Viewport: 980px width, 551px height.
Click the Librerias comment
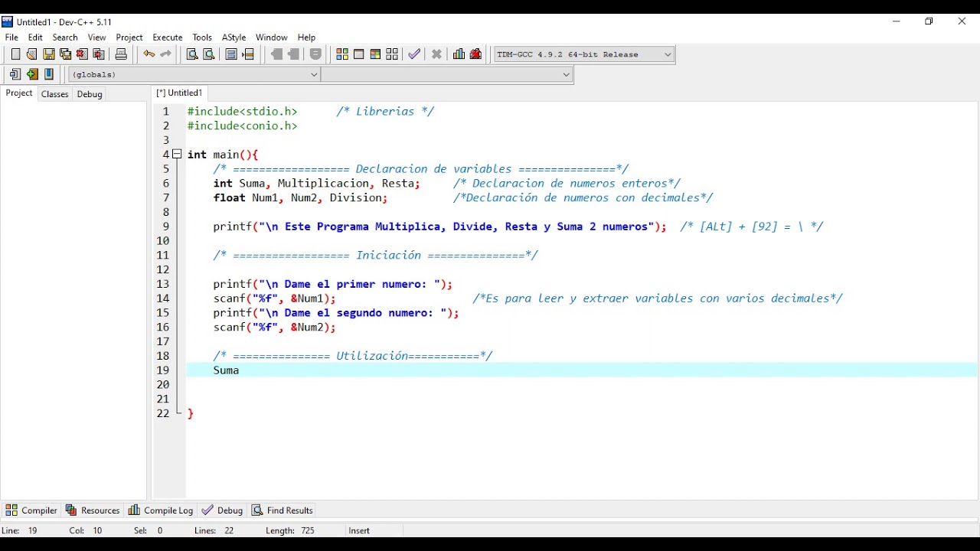pos(385,111)
